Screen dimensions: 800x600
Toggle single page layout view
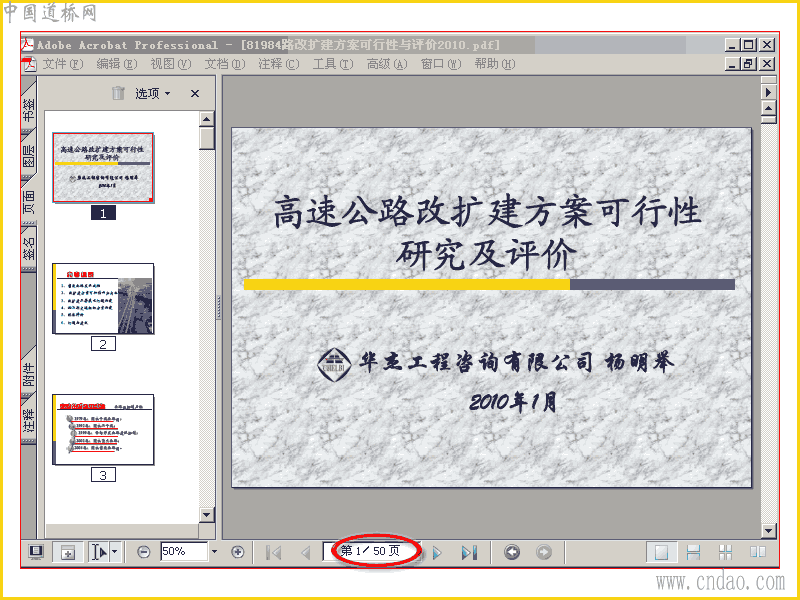(661, 552)
